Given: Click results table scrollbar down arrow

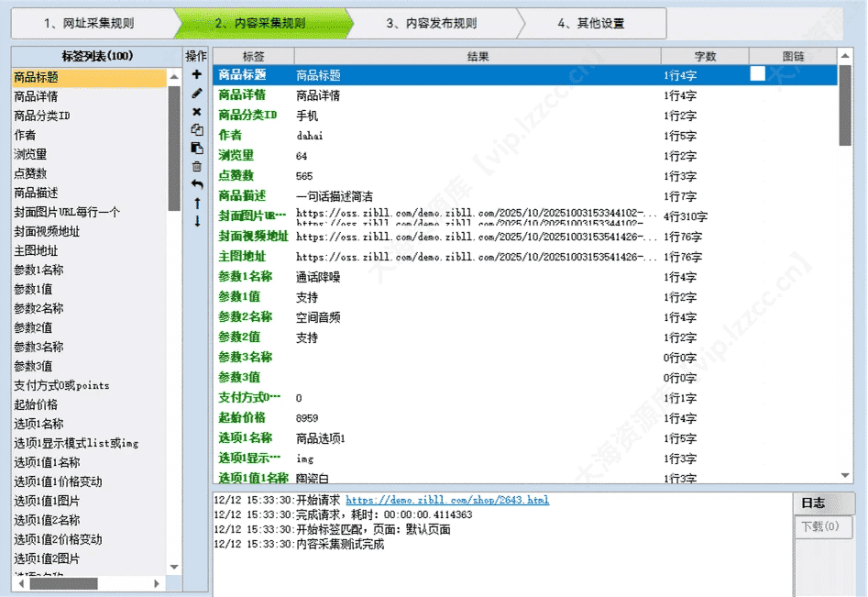Looking at the screenshot, I should click(845, 475).
